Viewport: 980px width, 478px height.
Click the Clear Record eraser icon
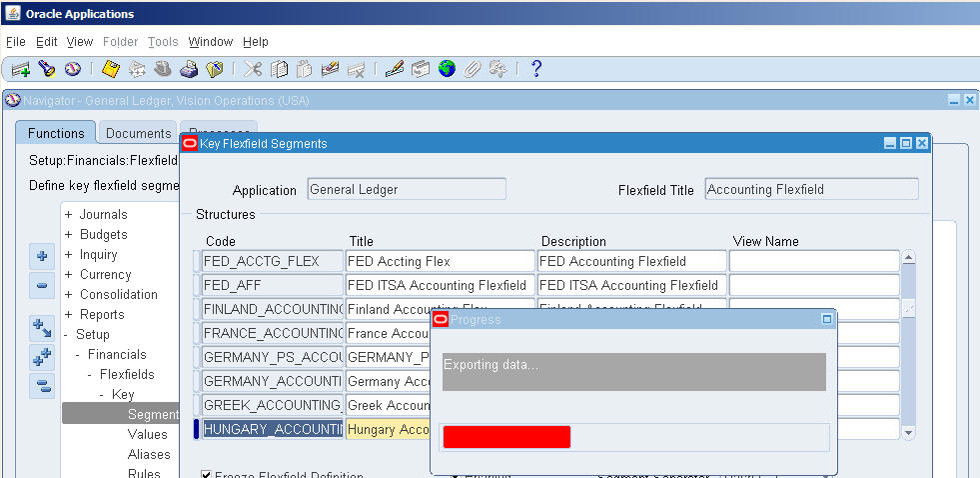[x=330, y=69]
